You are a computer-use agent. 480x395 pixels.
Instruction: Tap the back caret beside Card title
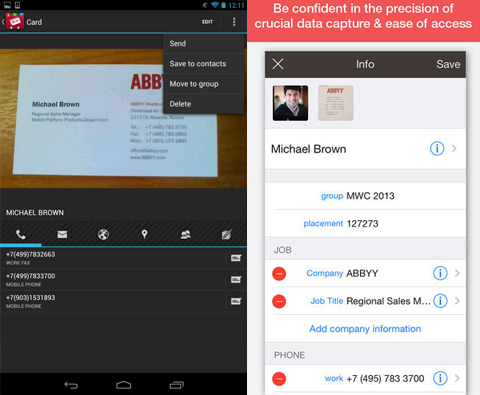point(3,22)
